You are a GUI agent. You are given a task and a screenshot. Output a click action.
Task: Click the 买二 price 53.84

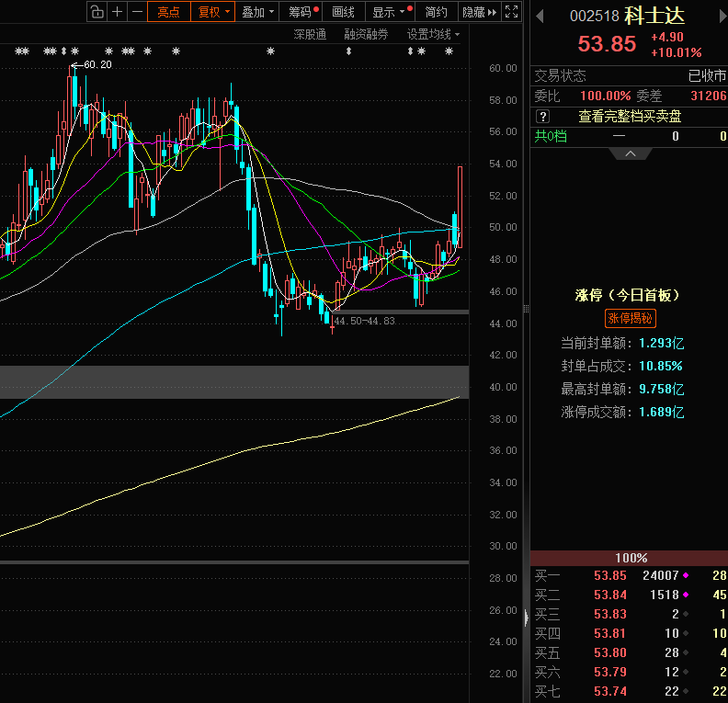pyautogui.click(x=610, y=595)
